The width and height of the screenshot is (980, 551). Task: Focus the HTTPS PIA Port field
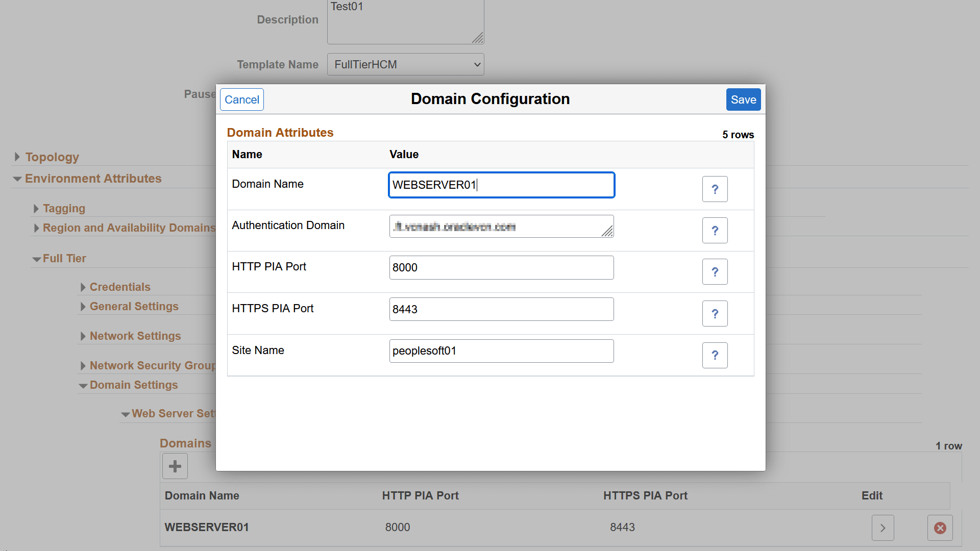pyautogui.click(x=501, y=309)
